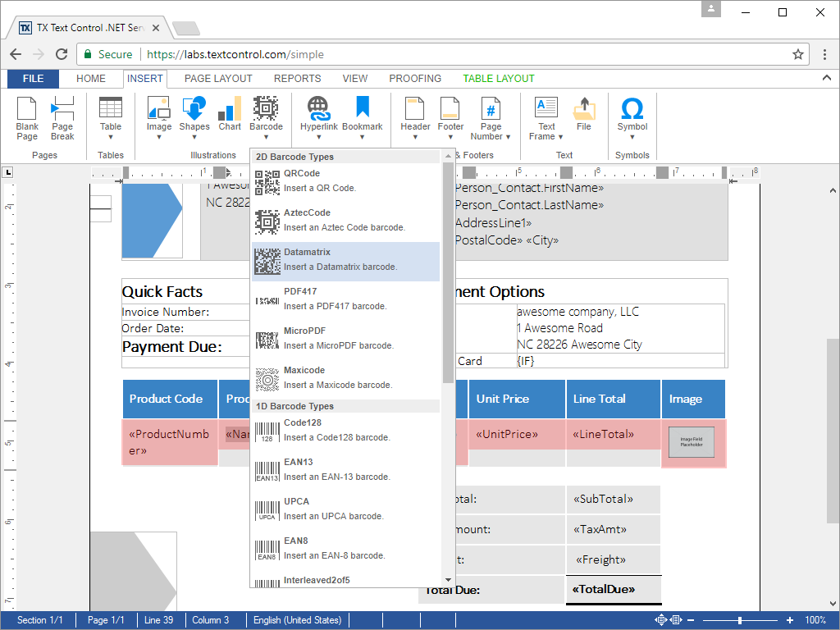The height and width of the screenshot is (630, 840).
Task: Switch to the PAGE LAYOUT tab
Action: 218,79
